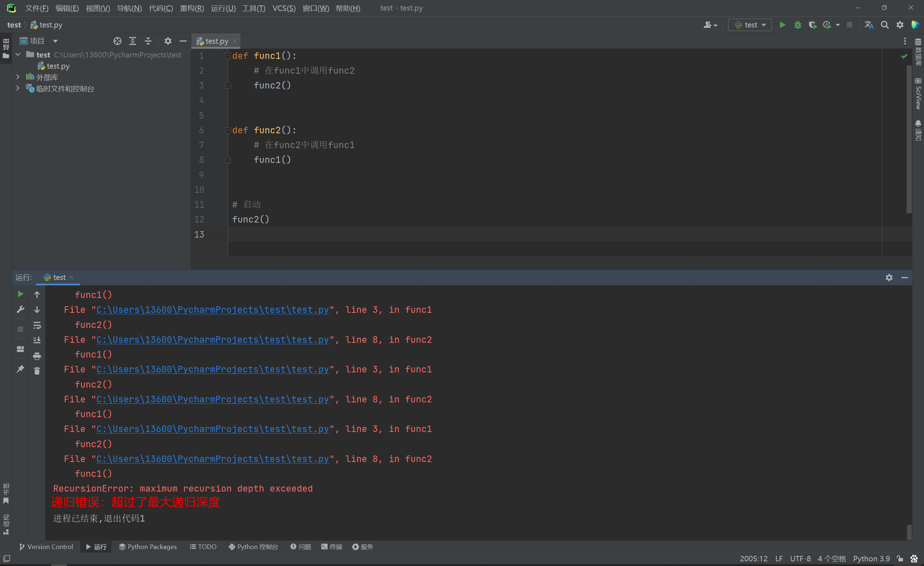
Task: Open the Python Packages tool window
Action: click(148, 546)
